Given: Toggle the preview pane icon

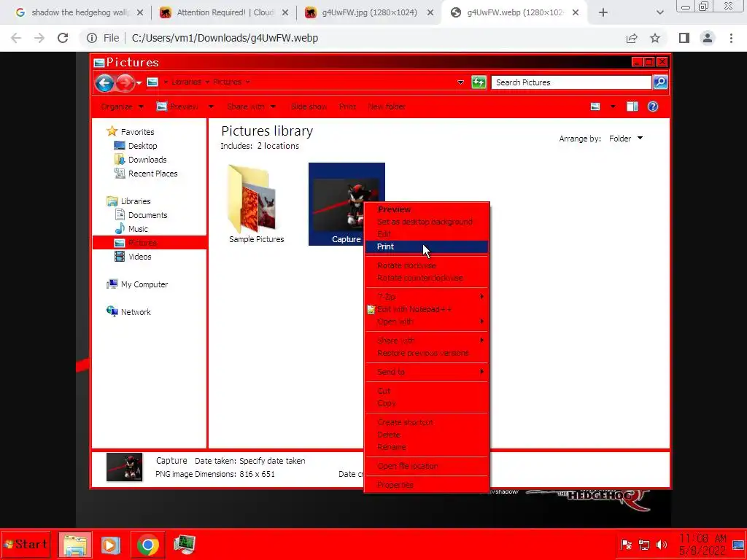Looking at the screenshot, I should click(x=632, y=106).
